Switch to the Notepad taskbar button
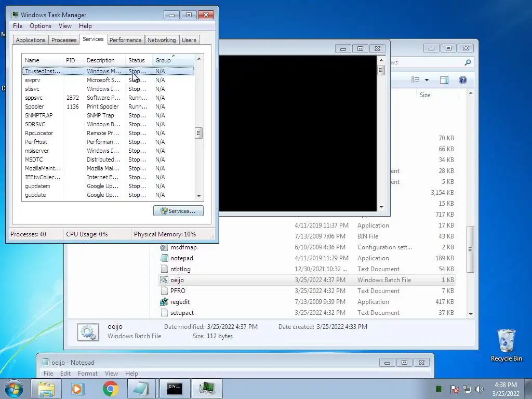 (x=141, y=389)
